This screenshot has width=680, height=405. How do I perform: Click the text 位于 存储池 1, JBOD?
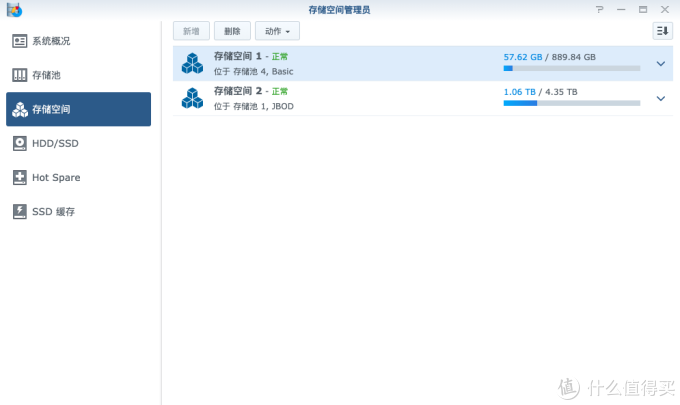click(x=253, y=106)
